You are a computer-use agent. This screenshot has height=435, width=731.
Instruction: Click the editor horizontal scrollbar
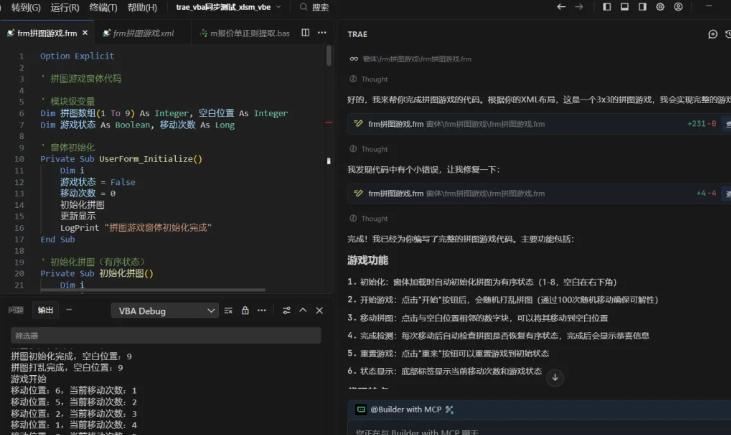(x=153, y=290)
